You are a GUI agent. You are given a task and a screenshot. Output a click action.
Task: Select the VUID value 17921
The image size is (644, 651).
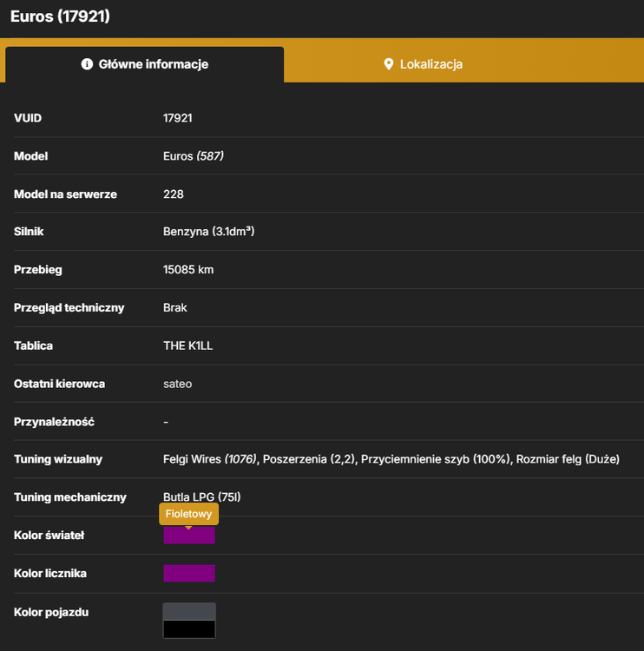(178, 118)
